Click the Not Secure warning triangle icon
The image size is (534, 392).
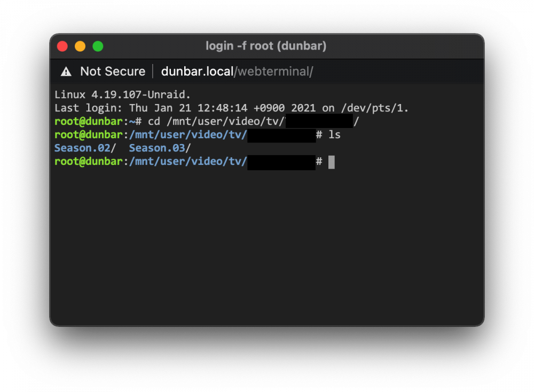tap(66, 71)
